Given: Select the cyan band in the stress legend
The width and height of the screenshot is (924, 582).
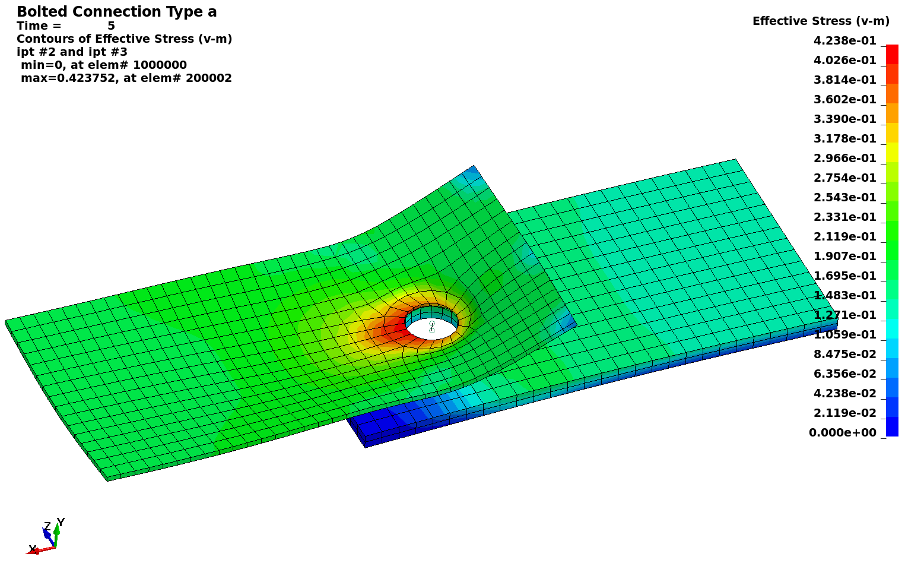Looking at the screenshot, I should 892,328.
